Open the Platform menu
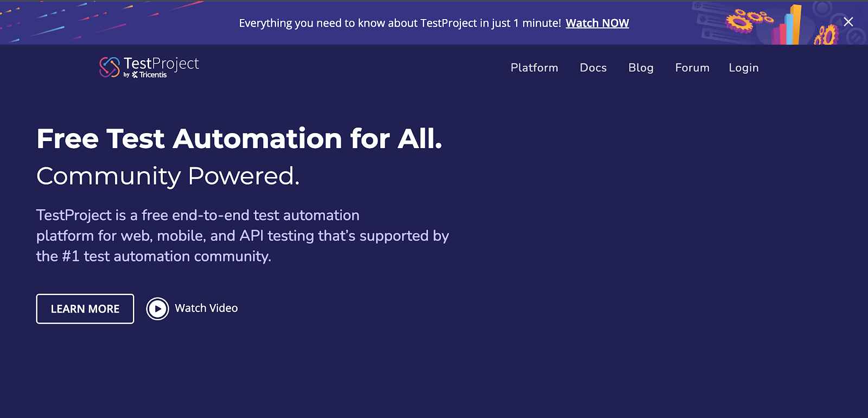 tap(534, 67)
